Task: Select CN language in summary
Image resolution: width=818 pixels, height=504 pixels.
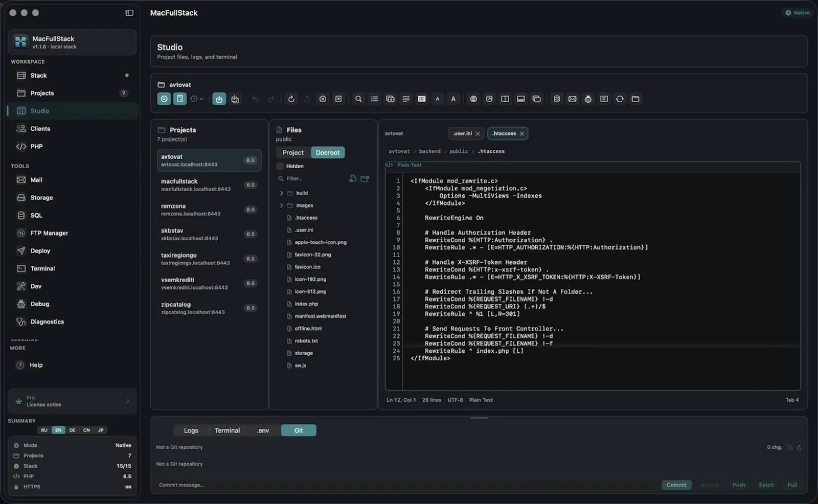Action: (x=86, y=430)
